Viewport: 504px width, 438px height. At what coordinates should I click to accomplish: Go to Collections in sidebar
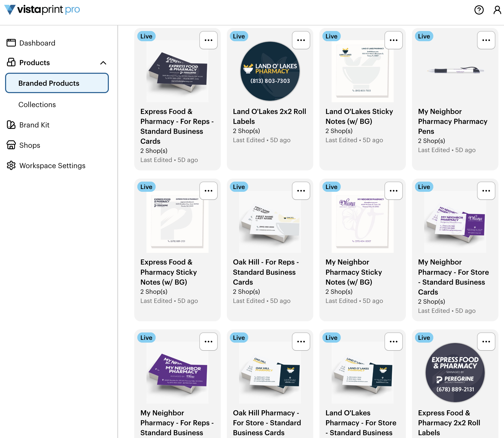pyautogui.click(x=37, y=104)
